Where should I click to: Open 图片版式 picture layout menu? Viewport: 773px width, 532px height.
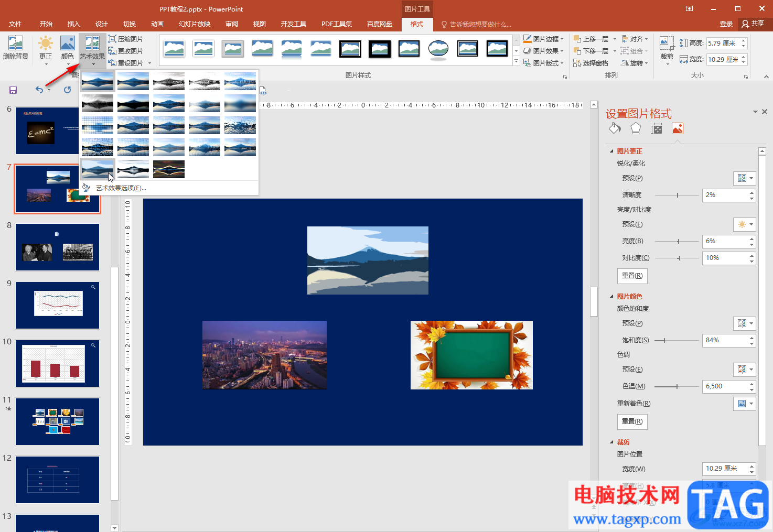coord(544,63)
